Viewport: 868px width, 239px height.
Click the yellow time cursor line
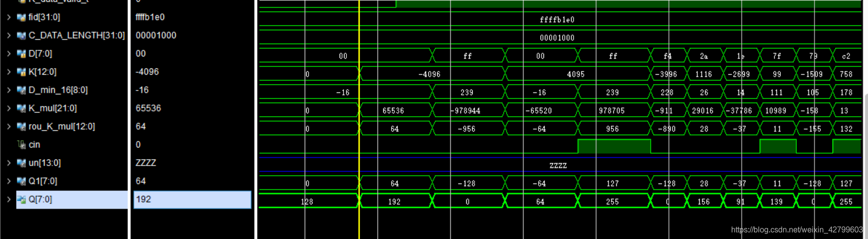[x=359, y=119]
